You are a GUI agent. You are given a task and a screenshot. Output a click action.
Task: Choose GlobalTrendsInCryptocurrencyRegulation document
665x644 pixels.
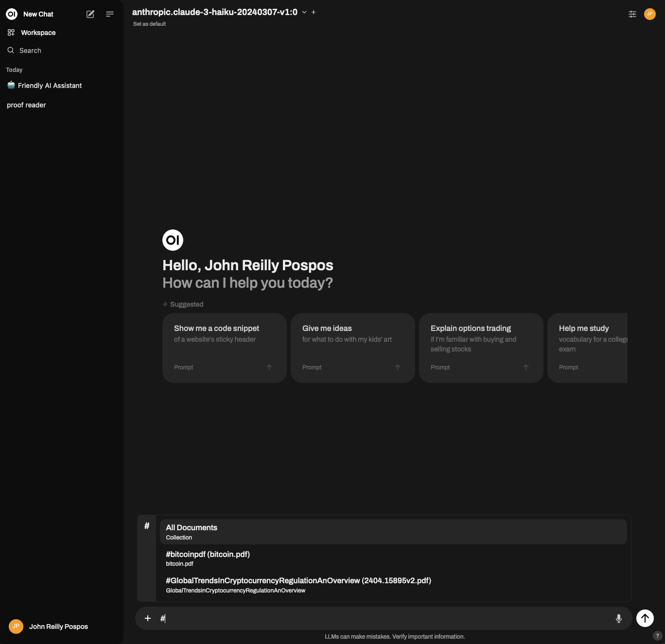pyautogui.click(x=393, y=585)
